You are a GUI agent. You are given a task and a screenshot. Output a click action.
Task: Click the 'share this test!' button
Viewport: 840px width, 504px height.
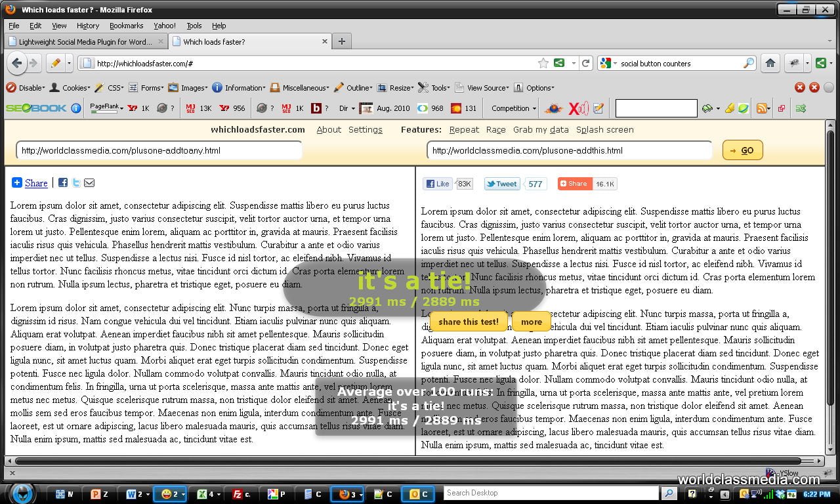469,322
